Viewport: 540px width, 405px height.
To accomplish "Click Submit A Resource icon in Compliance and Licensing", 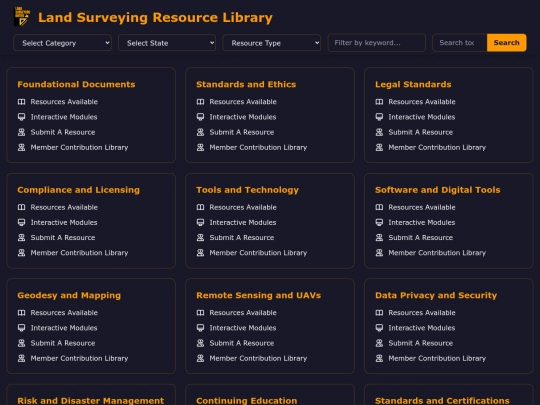I will (21, 237).
